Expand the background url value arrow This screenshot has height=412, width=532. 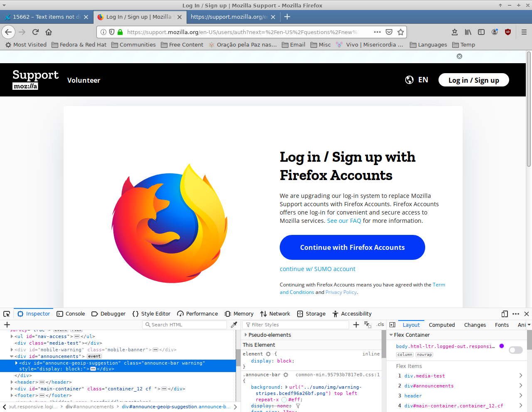(286, 387)
